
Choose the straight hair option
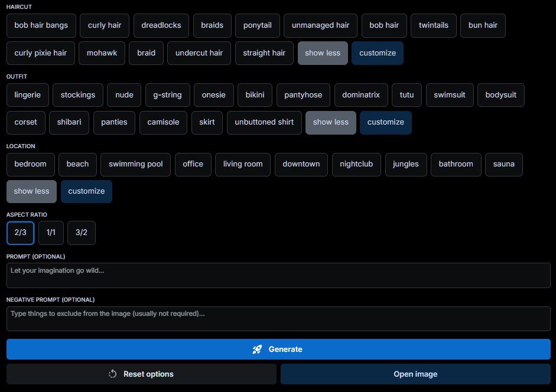pyautogui.click(x=264, y=53)
